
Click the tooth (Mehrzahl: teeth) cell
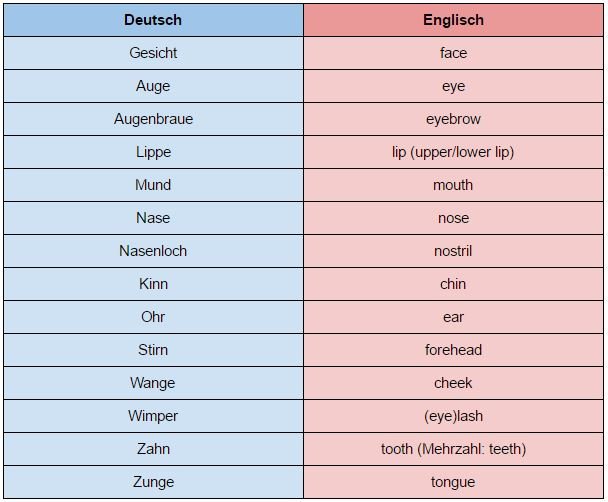point(453,449)
